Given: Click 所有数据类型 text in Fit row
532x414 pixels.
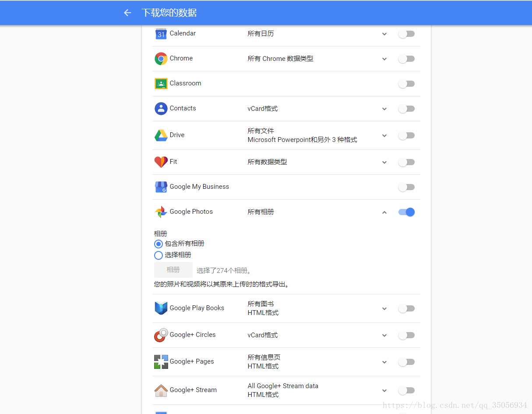Looking at the screenshot, I should pyautogui.click(x=267, y=162).
